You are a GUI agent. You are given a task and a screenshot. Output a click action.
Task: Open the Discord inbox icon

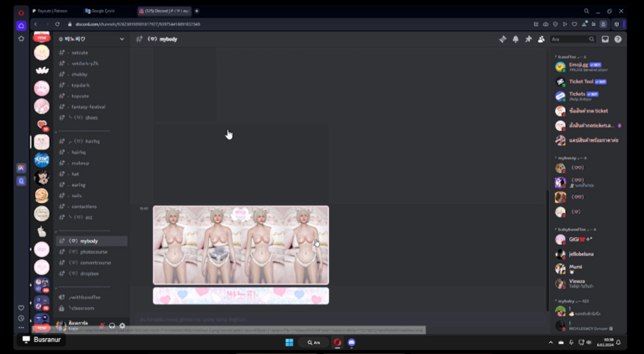pos(605,39)
